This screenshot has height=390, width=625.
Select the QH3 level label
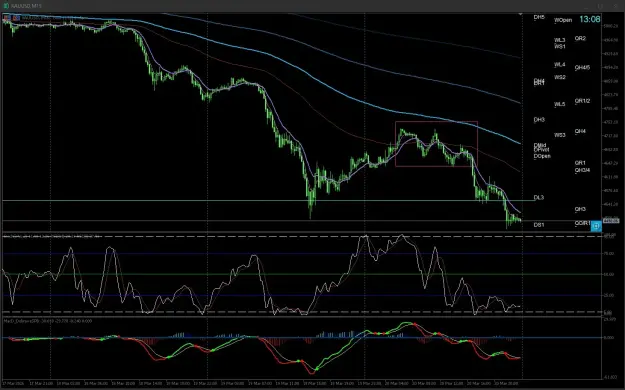pos(580,209)
